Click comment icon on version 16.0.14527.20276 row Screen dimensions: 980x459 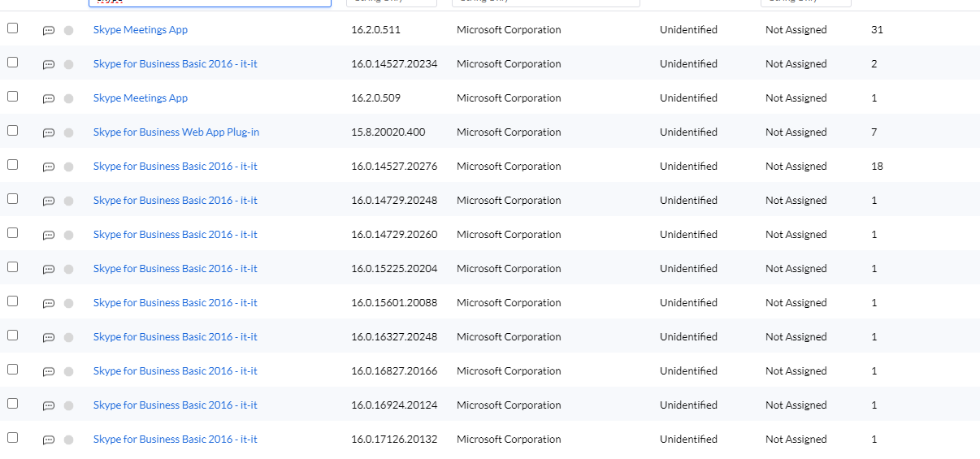49,167
